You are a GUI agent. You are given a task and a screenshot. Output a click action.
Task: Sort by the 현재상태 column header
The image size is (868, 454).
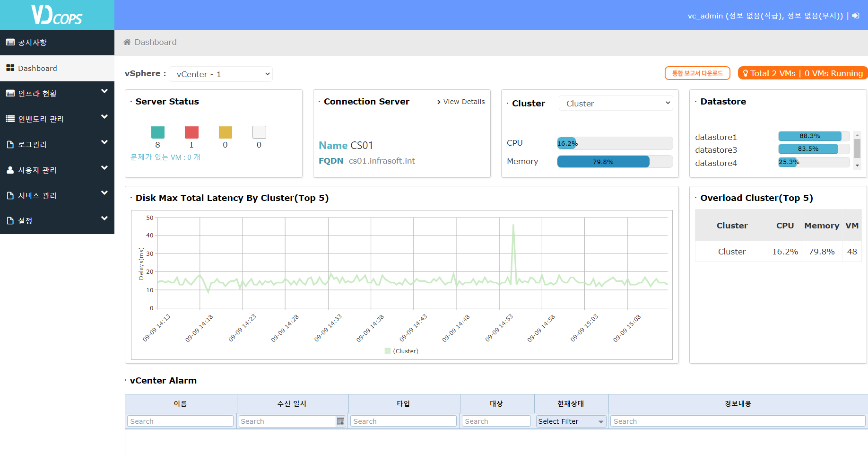(571, 404)
